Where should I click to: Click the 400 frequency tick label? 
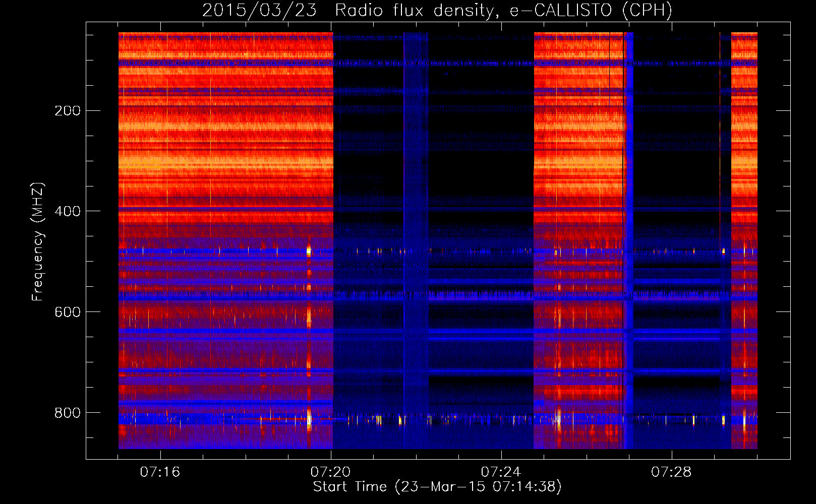pos(68,212)
